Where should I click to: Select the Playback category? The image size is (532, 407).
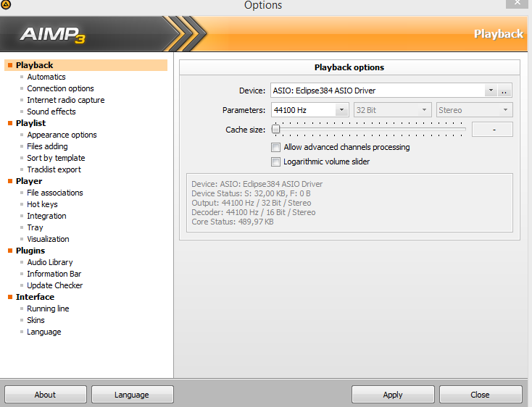pos(86,65)
